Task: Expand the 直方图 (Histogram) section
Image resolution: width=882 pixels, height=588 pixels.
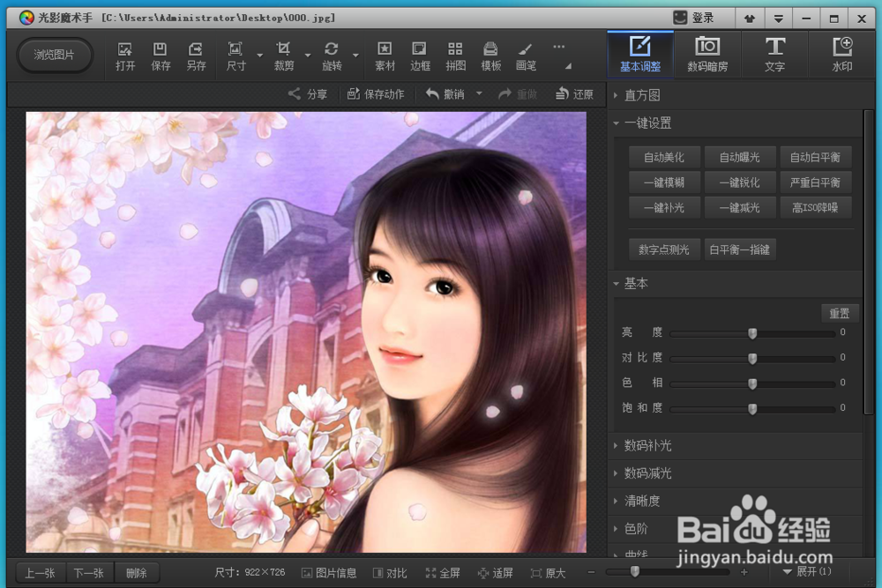Action: tap(616, 95)
